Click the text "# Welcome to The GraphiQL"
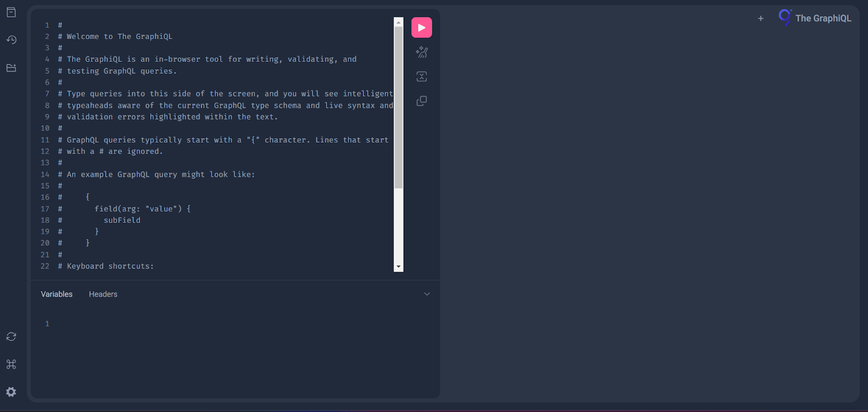The width and height of the screenshot is (868, 412). (x=115, y=36)
